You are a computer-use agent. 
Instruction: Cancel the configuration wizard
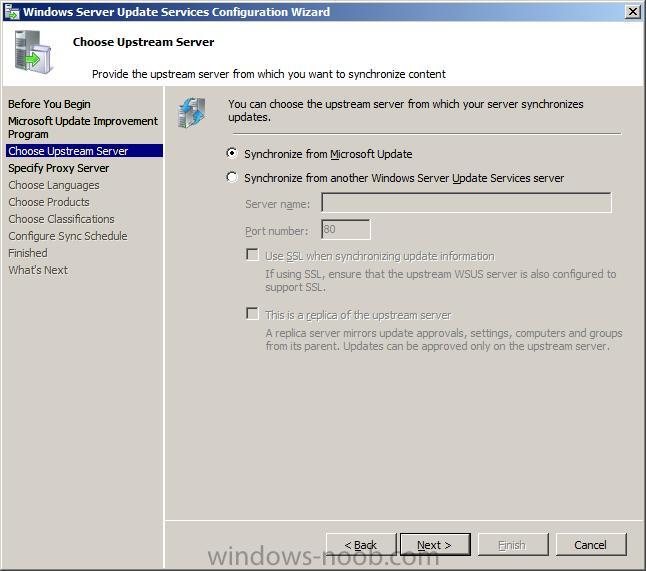click(x=591, y=545)
